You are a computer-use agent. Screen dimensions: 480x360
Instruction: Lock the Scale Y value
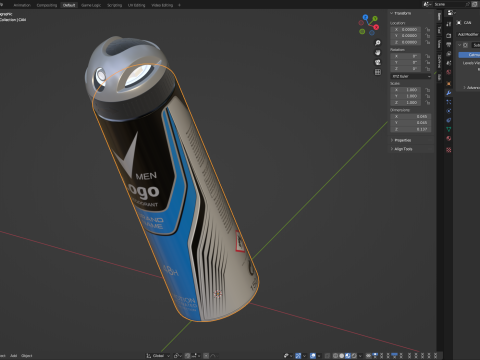coord(428,96)
